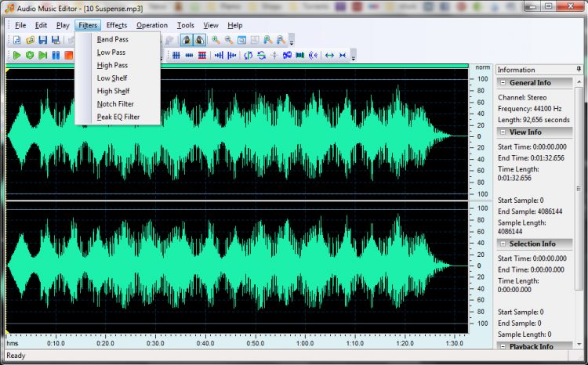Choose the Notch Filter menu entry

[115, 103]
